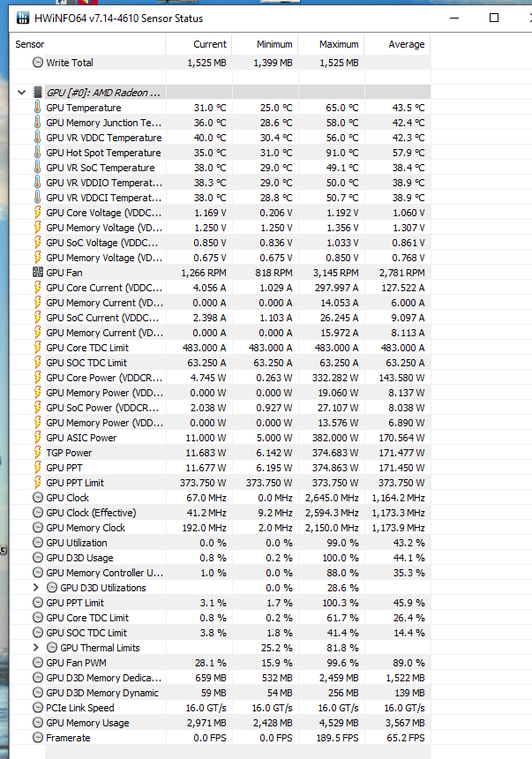Click lightning icon of GPU SOC TDC Limit amps row
The image size is (532, 759).
[x=37, y=362]
